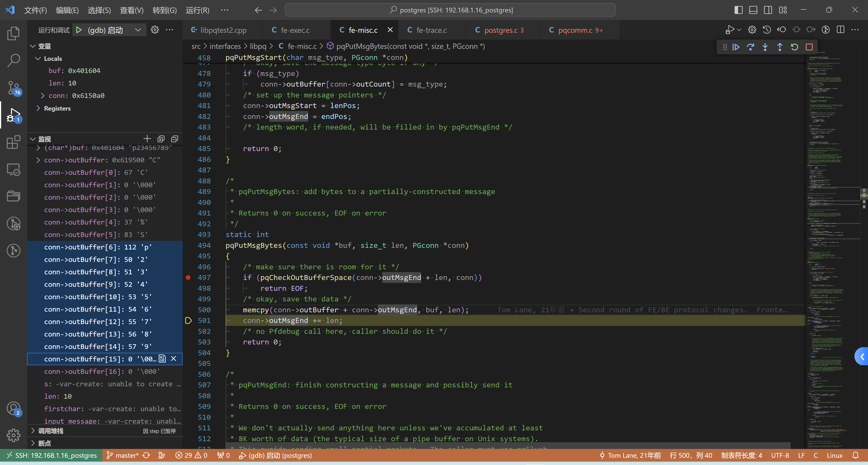Image resolution: width=868 pixels, height=465 pixels.
Task: Toggle the bottom panel
Action: (x=753, y=10)
